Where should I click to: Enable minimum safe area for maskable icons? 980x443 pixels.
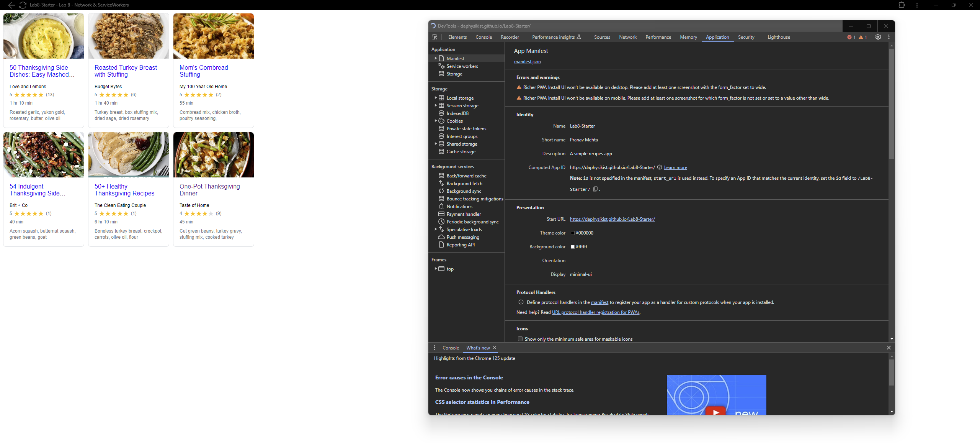coord(520,339)
